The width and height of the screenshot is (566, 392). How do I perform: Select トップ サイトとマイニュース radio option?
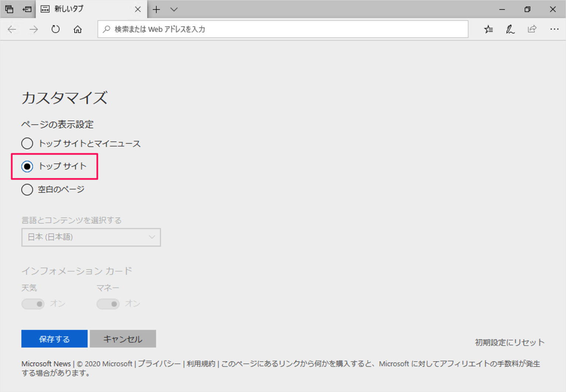click(27, 143)
